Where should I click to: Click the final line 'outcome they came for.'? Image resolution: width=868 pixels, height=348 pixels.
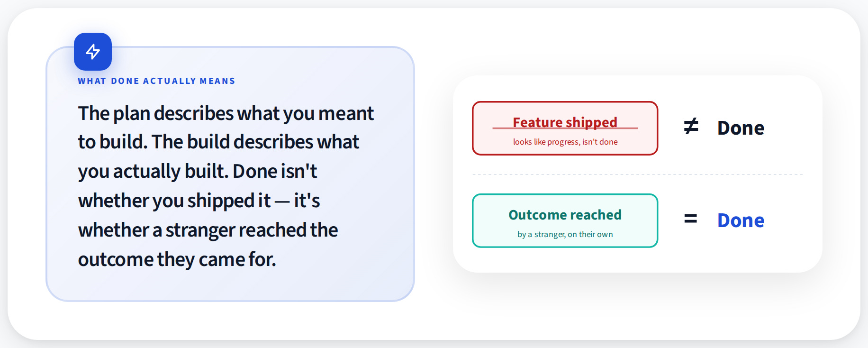click(x=177, y=260)
